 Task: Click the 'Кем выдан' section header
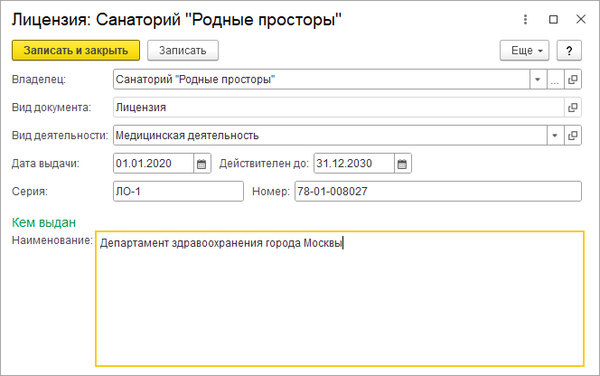point(44,222)
